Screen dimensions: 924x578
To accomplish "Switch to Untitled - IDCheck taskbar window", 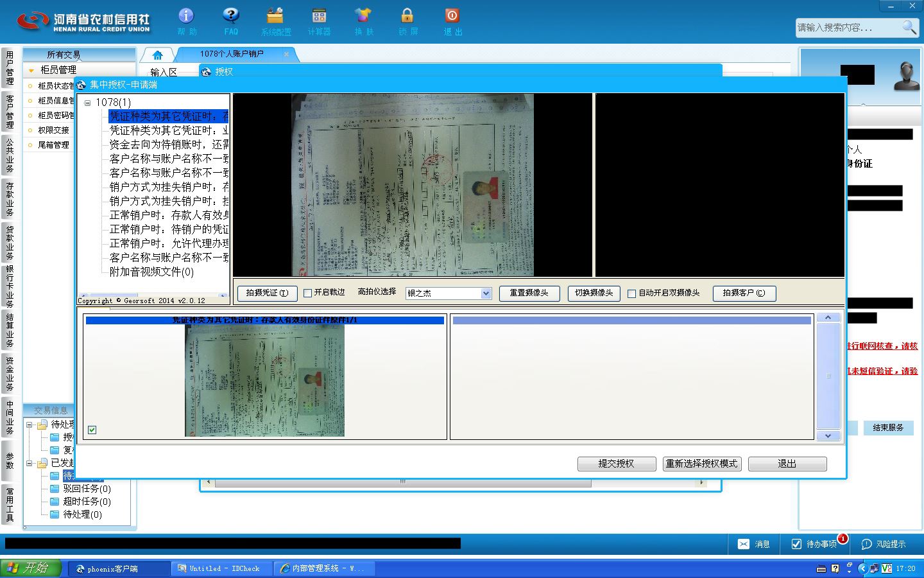I will (x=223, y=568).
